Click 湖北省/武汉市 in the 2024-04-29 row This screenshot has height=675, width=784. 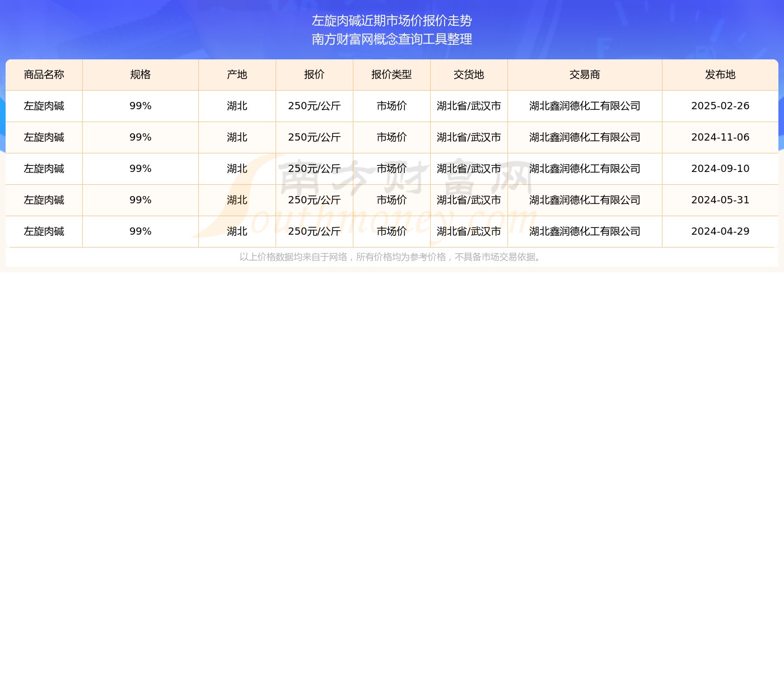[469, 231]
